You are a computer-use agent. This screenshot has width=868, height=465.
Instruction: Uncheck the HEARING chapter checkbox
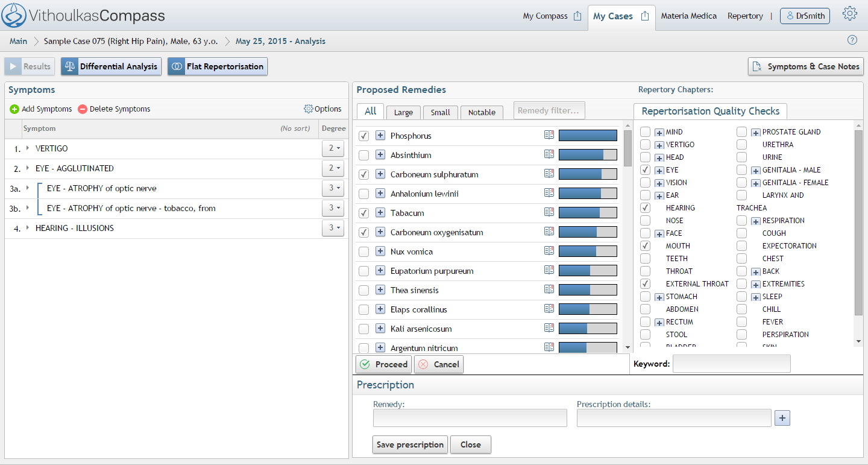(x=645, y=207)
